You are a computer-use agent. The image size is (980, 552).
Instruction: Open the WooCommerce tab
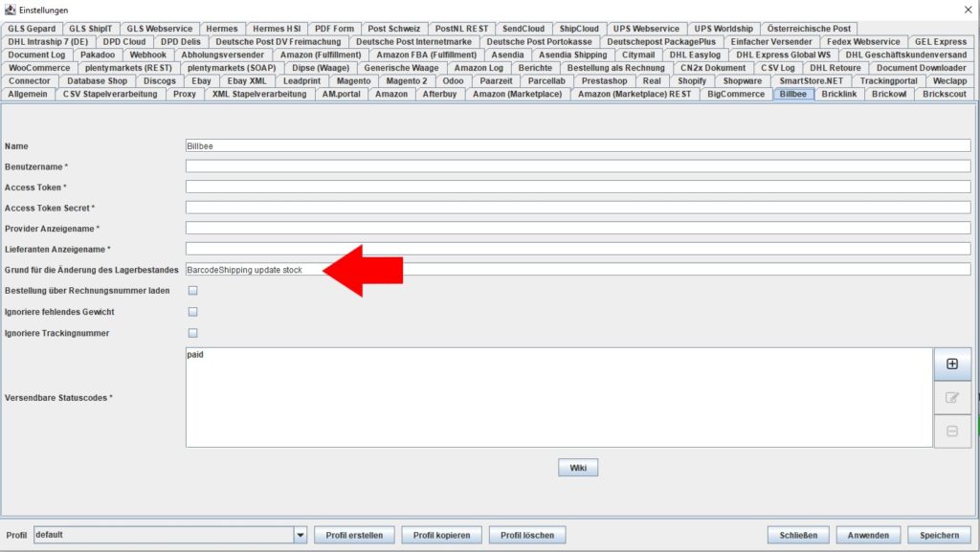tap(39, 68)
